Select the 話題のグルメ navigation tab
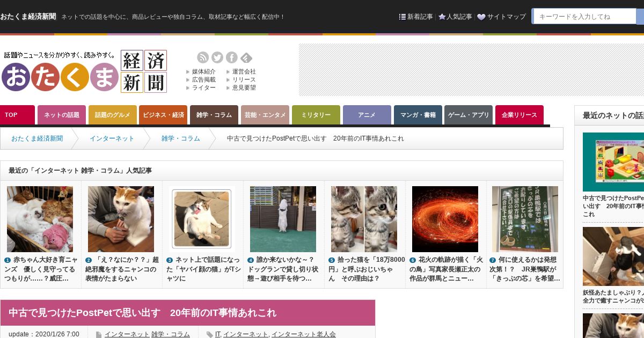Screen dimensions: 644x338 tap(113, 115)
